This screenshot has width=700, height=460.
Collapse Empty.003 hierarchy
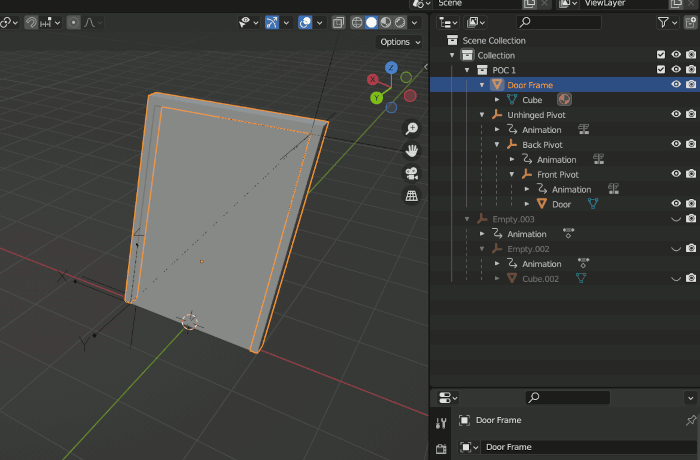click(x=467, y=219)
